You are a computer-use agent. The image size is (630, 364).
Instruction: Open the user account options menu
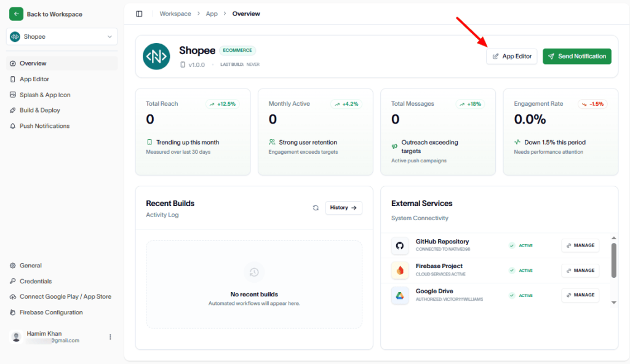click(110, 337)
